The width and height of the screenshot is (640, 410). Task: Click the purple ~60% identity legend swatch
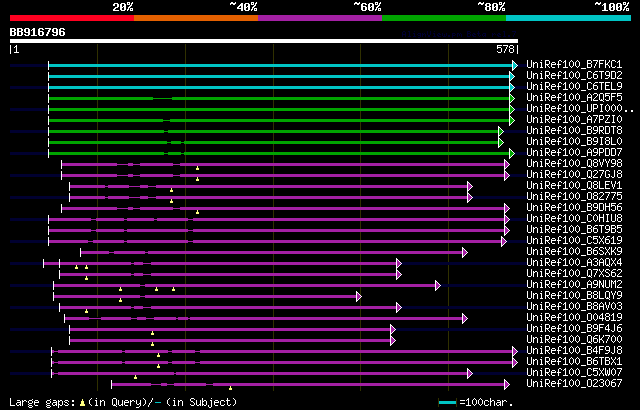[x=320, y=18]
